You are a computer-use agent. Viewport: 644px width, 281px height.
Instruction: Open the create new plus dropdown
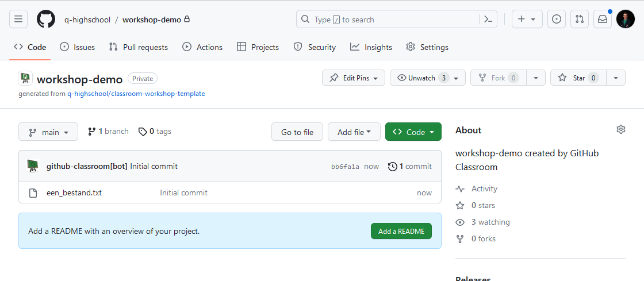click(527, 20)
